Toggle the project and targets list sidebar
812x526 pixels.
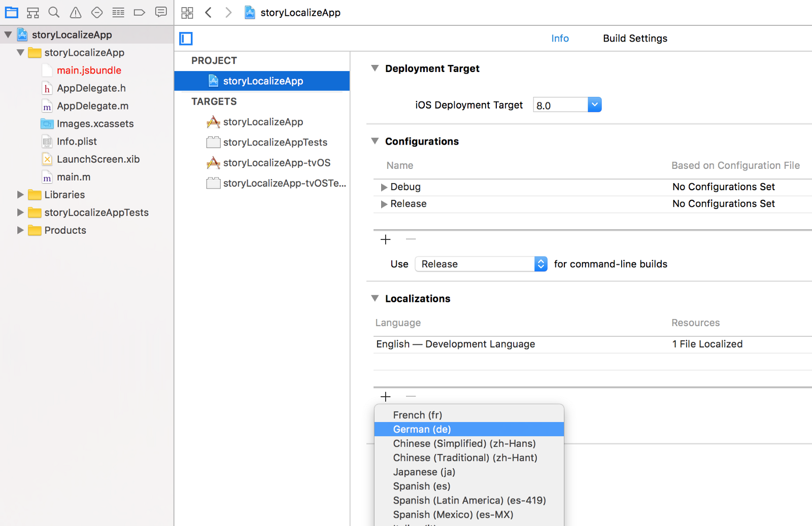[186, 39]
